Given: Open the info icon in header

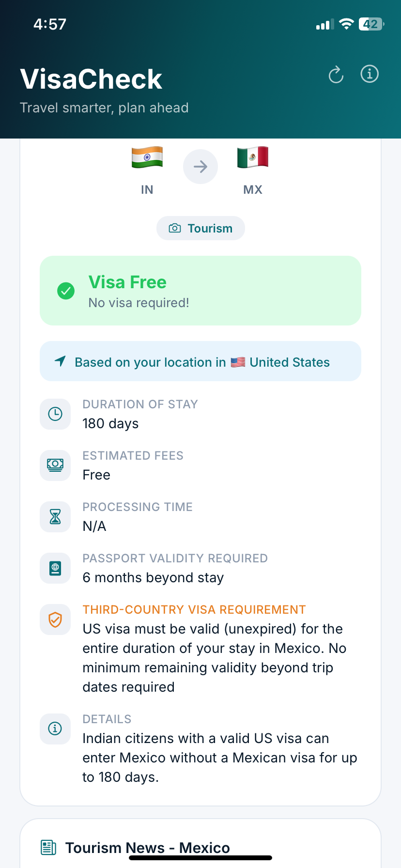Looking at the screenshot, I should [370, 74].
